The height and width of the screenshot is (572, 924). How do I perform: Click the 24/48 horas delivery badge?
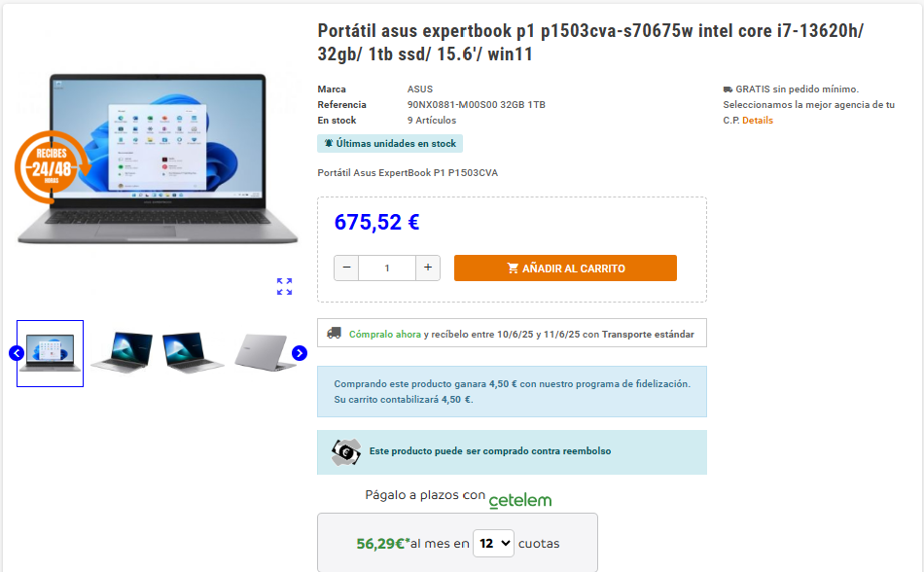coord(52,167)
